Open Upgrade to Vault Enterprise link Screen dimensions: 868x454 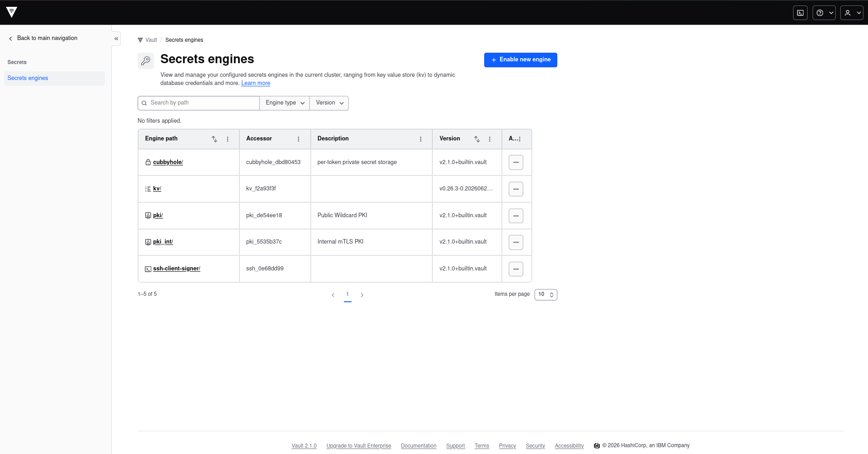pyautogui.click(x=359, y=446)
